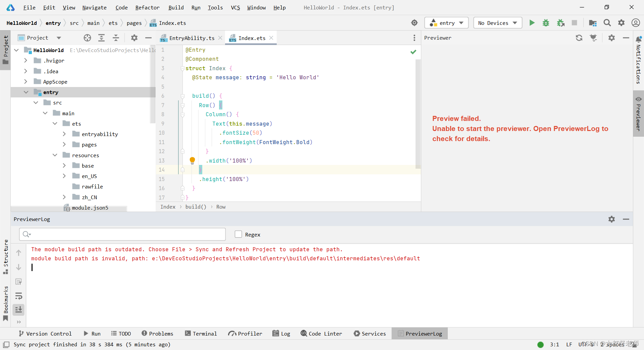Toggle the Previewer side tool window
This screenshot has height=350, width=644.
coord(638,114)
